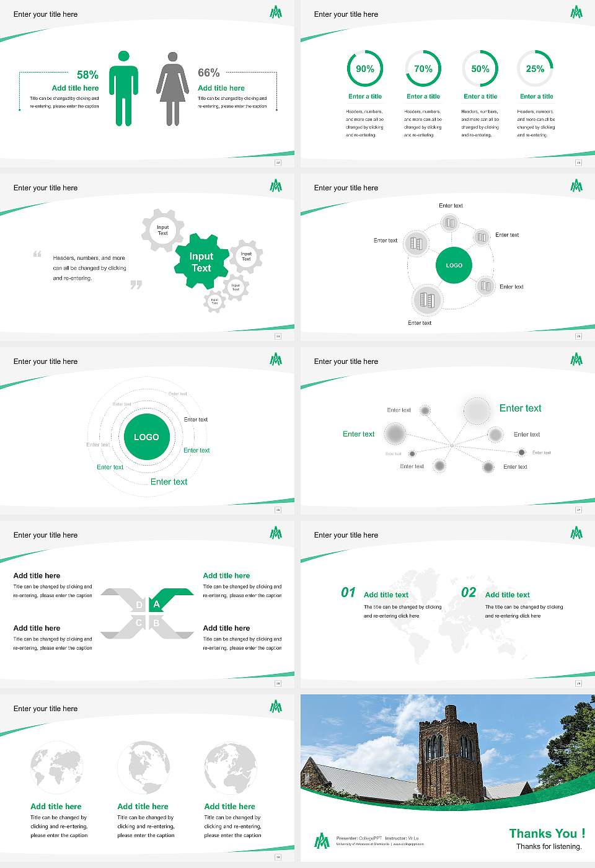Select the 66% statistic text
Viewport: 595px width, 868px height.
point(209,73)
